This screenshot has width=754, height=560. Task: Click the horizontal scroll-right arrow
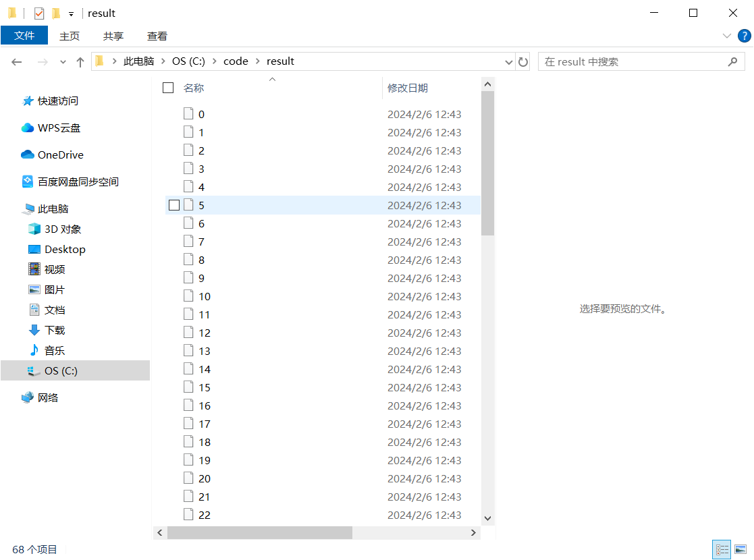tap(473, 532)
